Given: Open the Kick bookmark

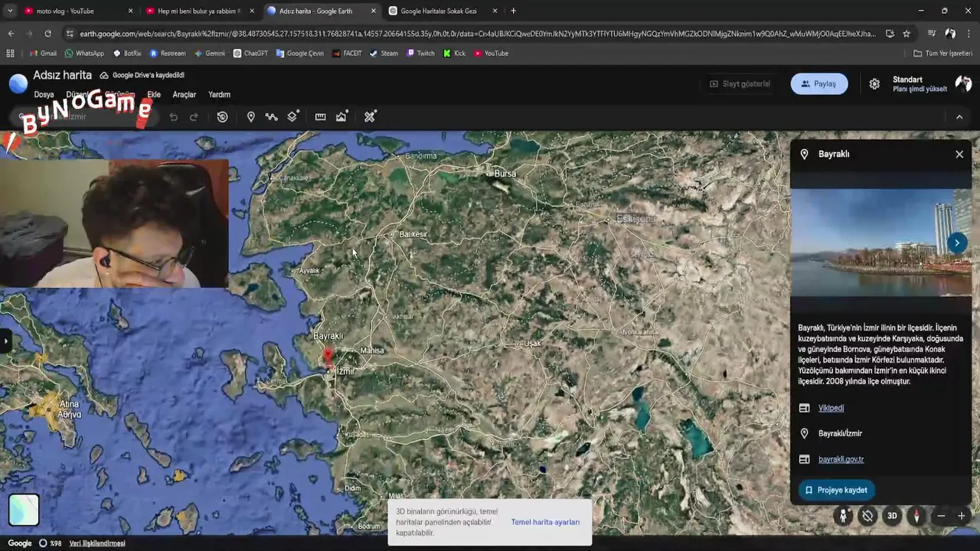Looking at the screenshot, I should pyautogui.click(x=454, y=54).
